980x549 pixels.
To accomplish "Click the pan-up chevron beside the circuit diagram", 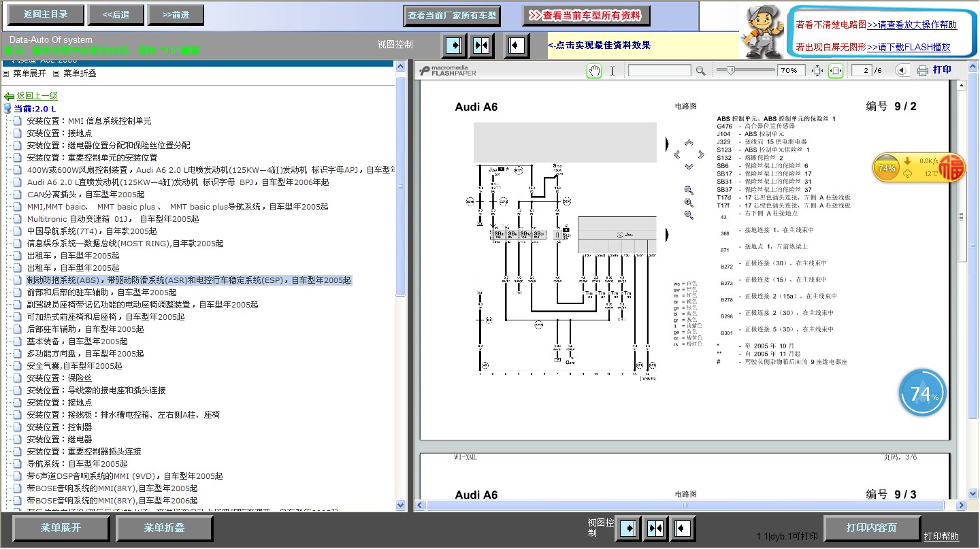I will (689, 143).
